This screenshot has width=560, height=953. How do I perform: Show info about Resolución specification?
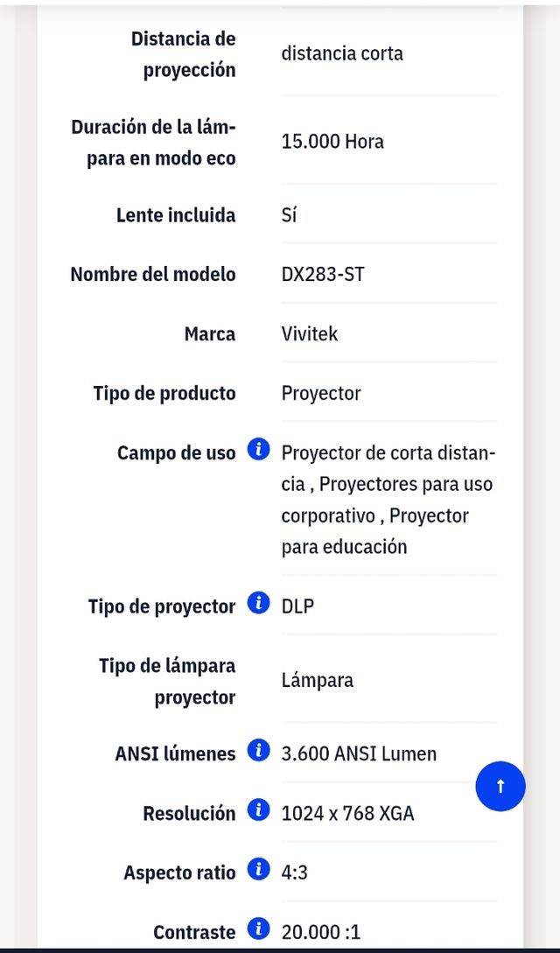click(x=258, y=809)
